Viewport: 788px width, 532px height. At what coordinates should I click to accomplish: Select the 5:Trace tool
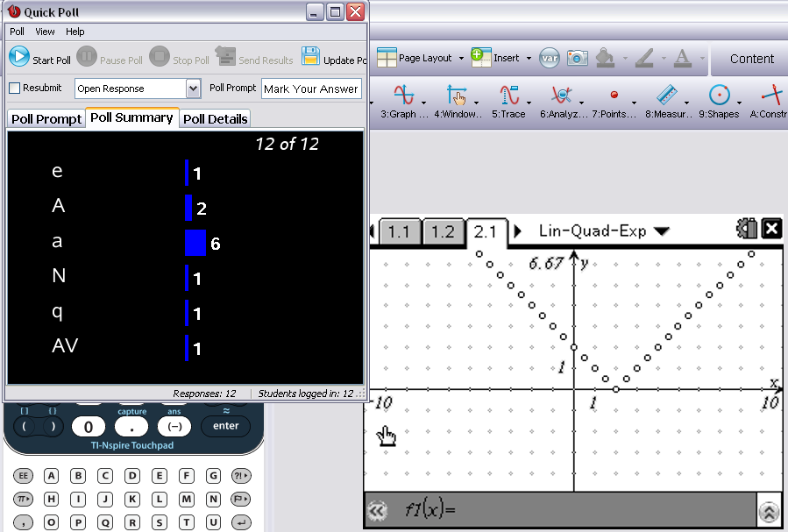[x=509, y=95]
